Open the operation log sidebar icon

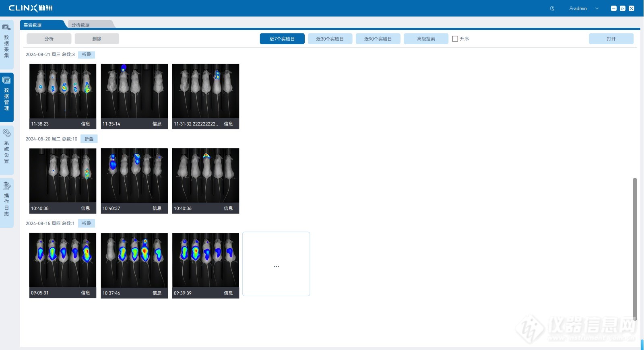click(6, 185)
